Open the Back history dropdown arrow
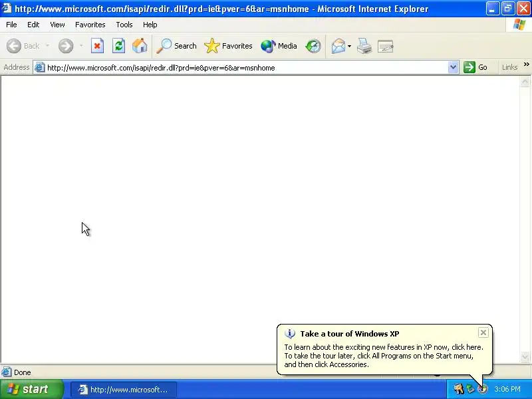This screenshot has width=532, height=399. click(x=47, y=46)
